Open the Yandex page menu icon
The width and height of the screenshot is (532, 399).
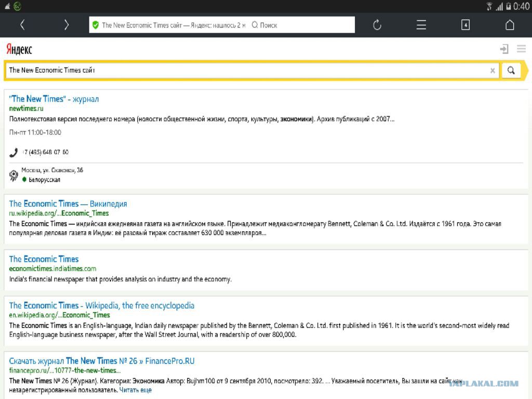tap(522, 49)
